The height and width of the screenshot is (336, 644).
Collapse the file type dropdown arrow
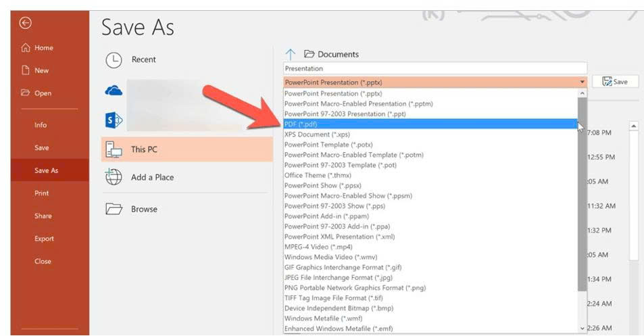click(582, 82)
